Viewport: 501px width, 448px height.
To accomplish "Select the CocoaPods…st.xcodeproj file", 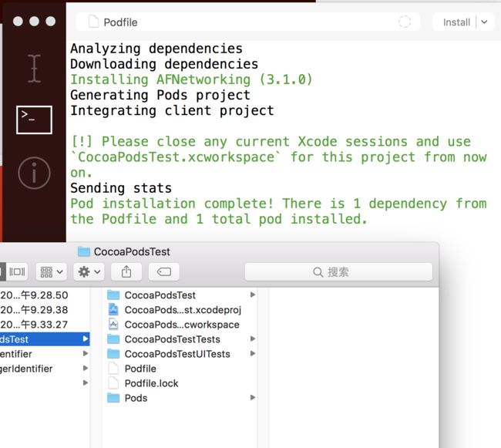I will pos(180,310).
